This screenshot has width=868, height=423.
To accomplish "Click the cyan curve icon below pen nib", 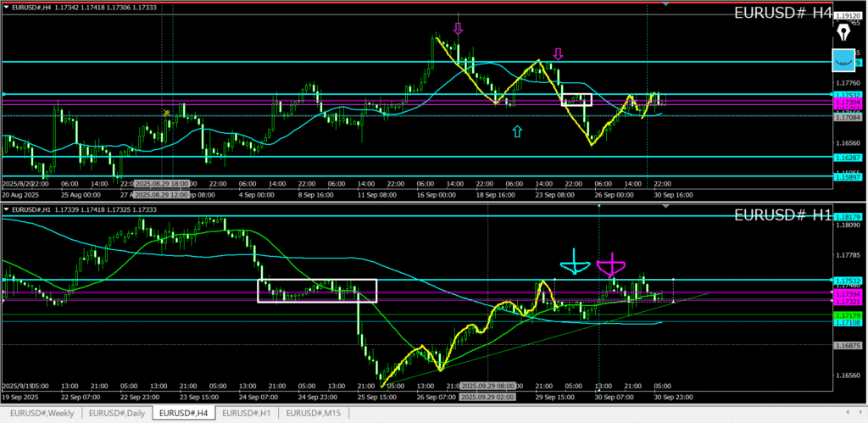I will pyautogui.click(x=843, y=61).
